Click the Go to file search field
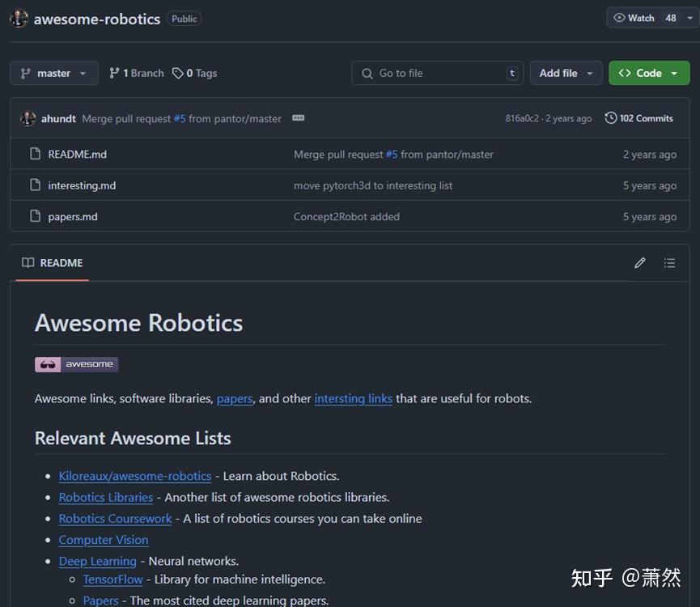 437,73
